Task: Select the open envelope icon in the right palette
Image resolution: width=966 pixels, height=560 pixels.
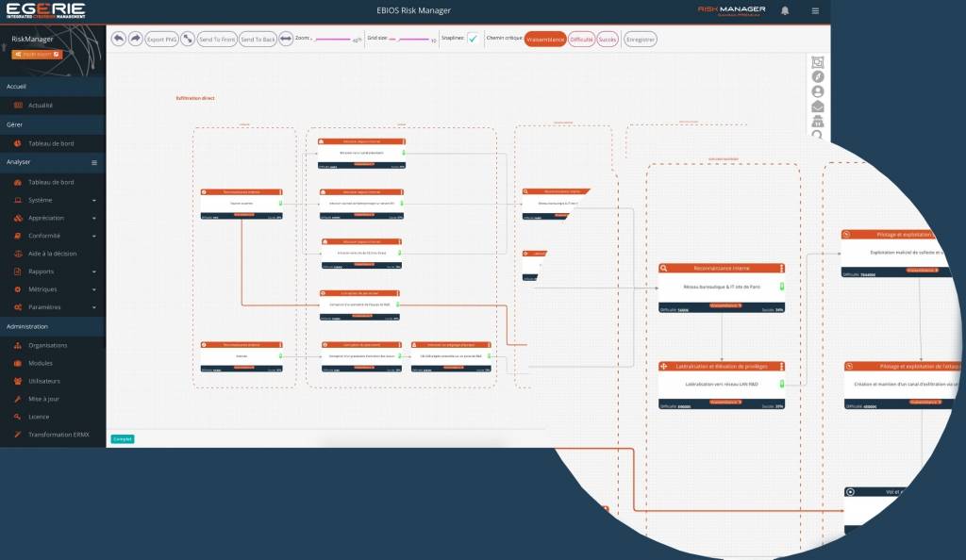Action: pos(818,107)
